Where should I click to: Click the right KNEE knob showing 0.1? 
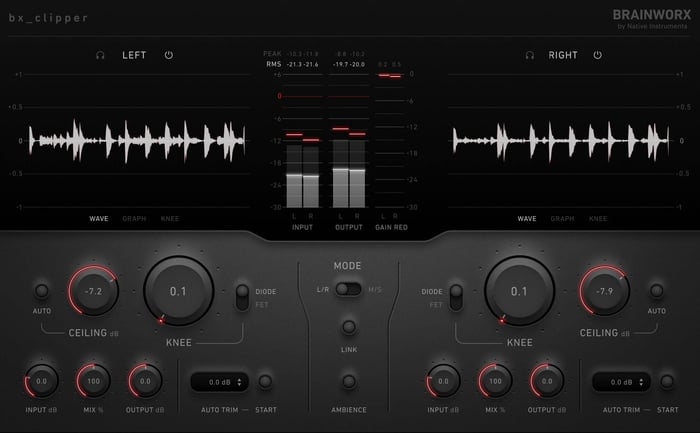(519, 291)
